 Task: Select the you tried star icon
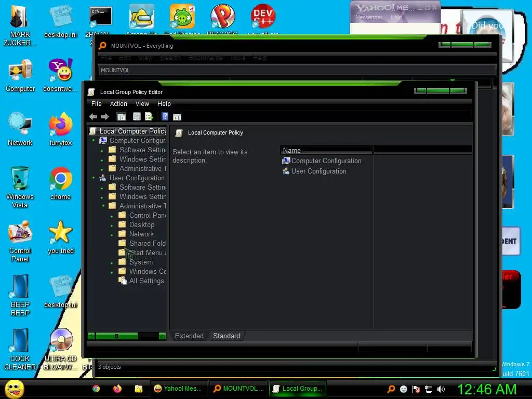click(x=60, y=237)
